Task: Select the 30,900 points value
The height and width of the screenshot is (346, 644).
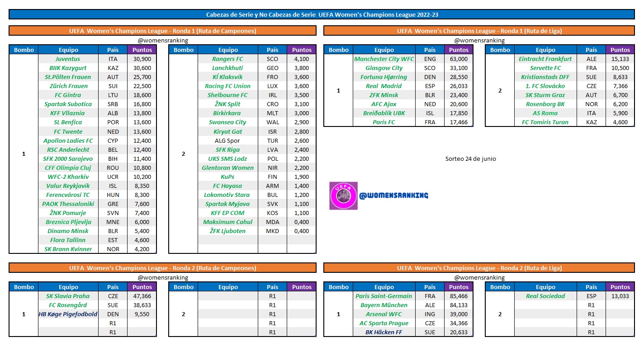Action: pos(142,59)
